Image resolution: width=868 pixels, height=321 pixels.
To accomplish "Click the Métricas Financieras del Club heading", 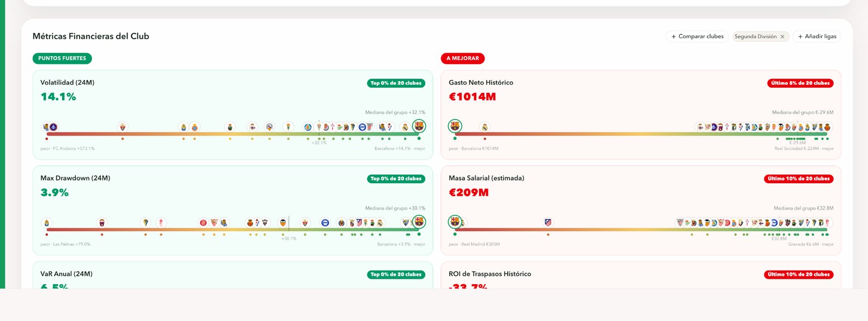I will pyautogui.click(x=91, y=36).
